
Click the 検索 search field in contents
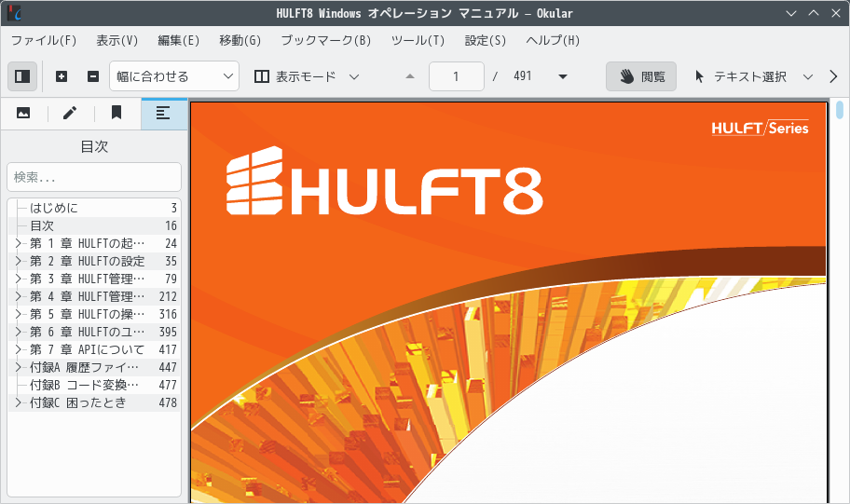pos(94,177)
